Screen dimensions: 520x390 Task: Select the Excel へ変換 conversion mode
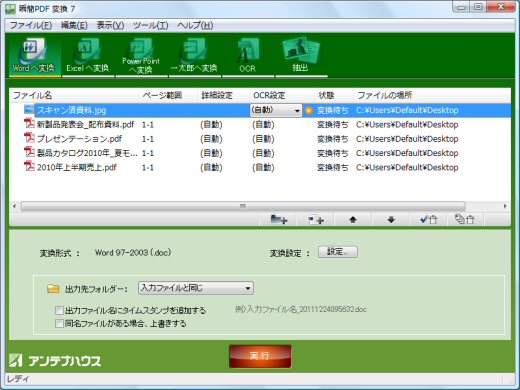pyautogui.click(x=88, y=55)
